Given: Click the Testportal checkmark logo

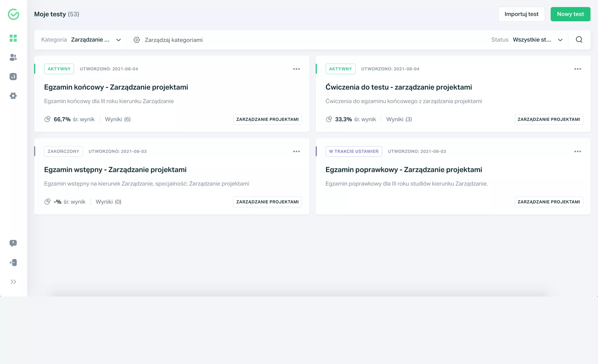Looking at the screenshot, I should (x=13, y=14).
